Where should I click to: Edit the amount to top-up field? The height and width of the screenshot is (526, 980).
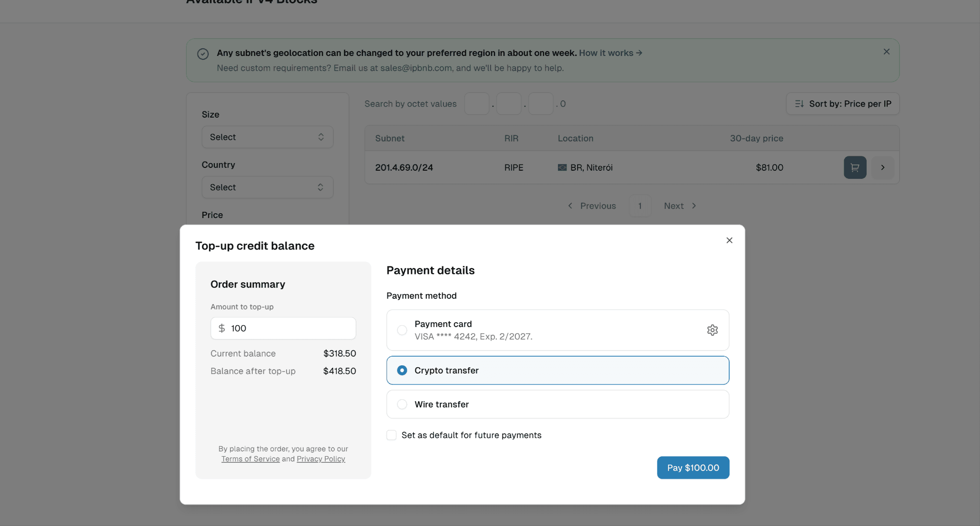point(283,328)
